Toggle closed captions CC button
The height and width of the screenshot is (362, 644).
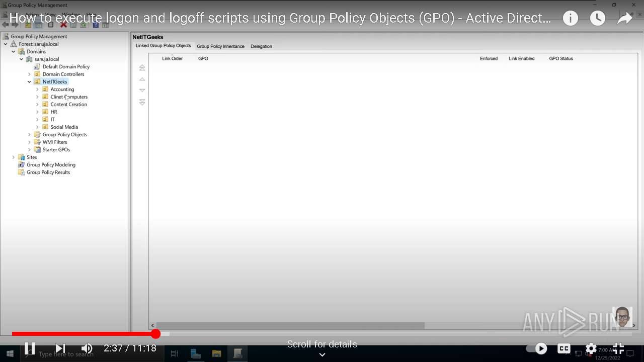(x=564, y=348)
